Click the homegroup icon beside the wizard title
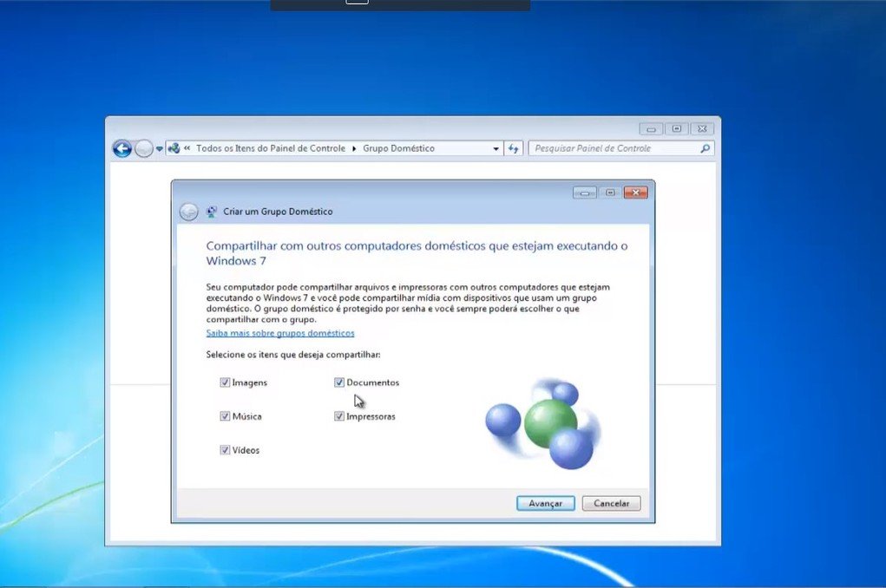The width and height of the screenshot is (886, 588). tap(212, 212)
